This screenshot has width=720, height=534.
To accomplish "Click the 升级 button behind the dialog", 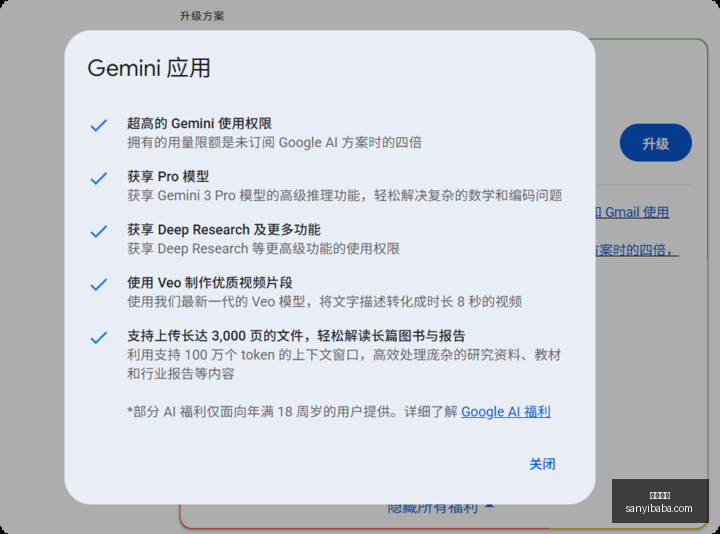I will pos(655,143).
